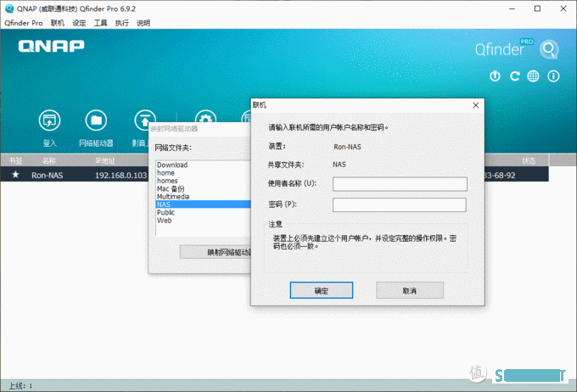Click the media upload arrow icon
This screenshot has height=392, width=577.
(144, 120)
